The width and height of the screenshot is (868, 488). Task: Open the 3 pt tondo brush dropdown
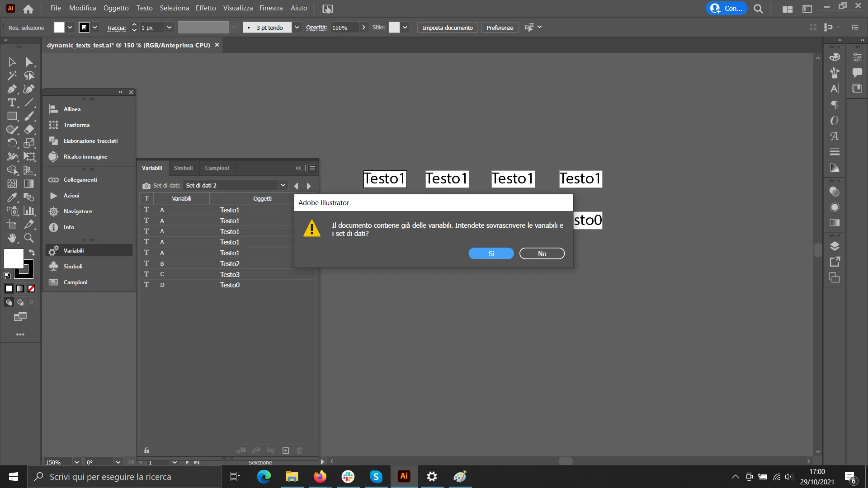click(x=297, y=28)
